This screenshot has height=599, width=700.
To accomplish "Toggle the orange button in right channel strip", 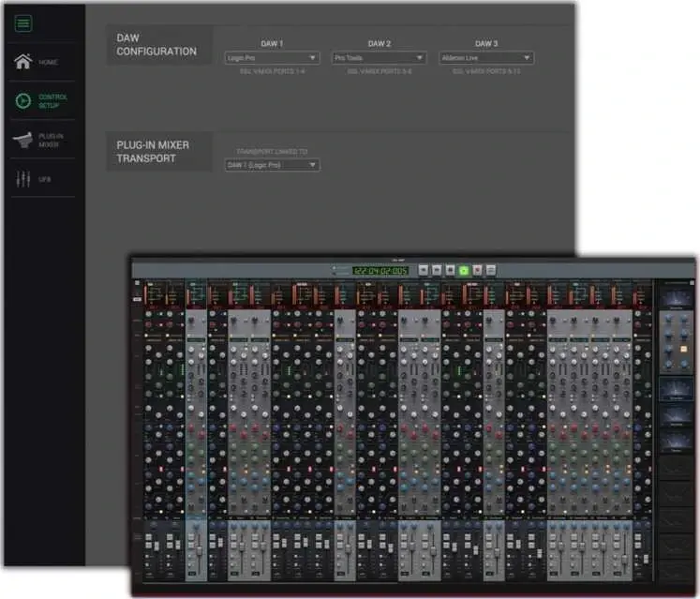I will (x=683, y=348).
